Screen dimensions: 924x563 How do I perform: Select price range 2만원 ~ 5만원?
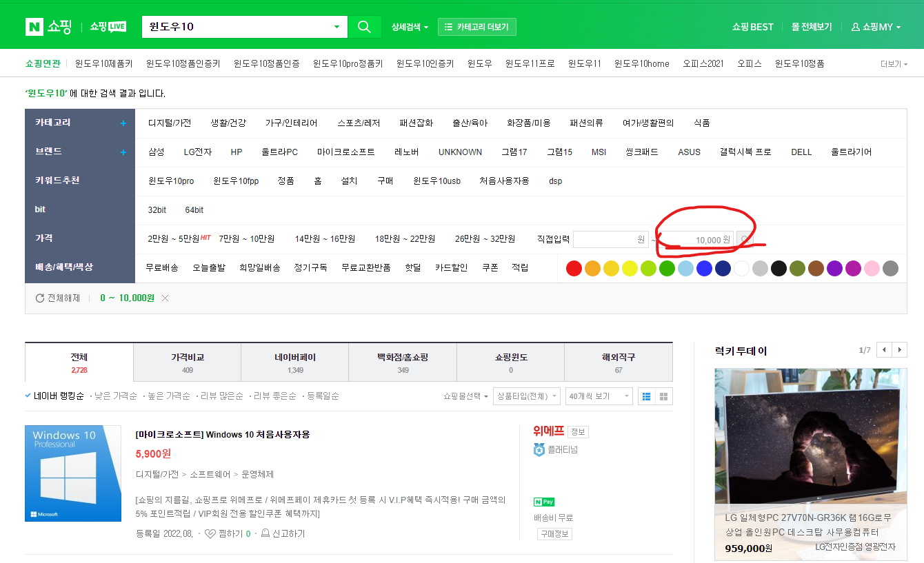click(174, 239)
